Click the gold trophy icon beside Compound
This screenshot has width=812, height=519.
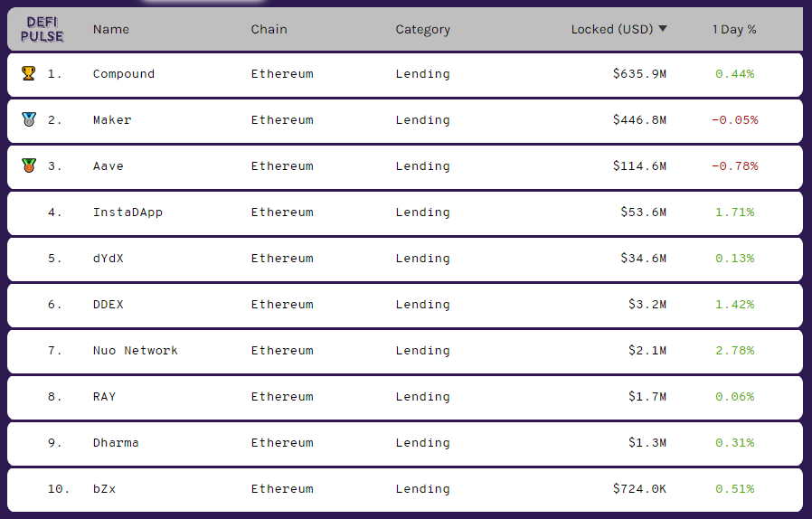(28, 73)
